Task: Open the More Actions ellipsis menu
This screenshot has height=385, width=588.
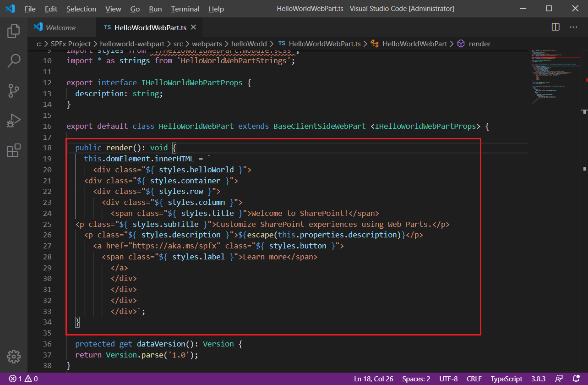Action: (x=573, y=27)
